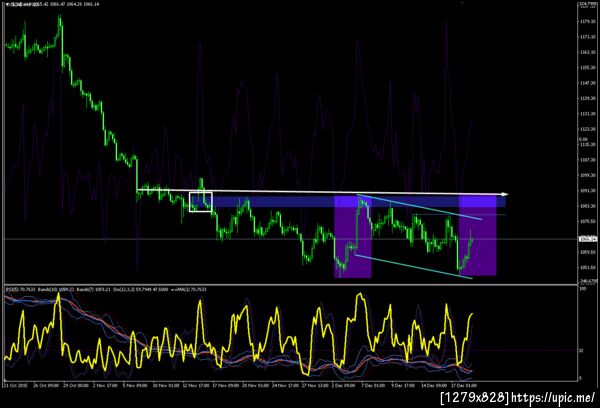This screenshot has width=600, height=408.
Task: Click the 1163.30 price axis label
Action: (x=587, y=52)
